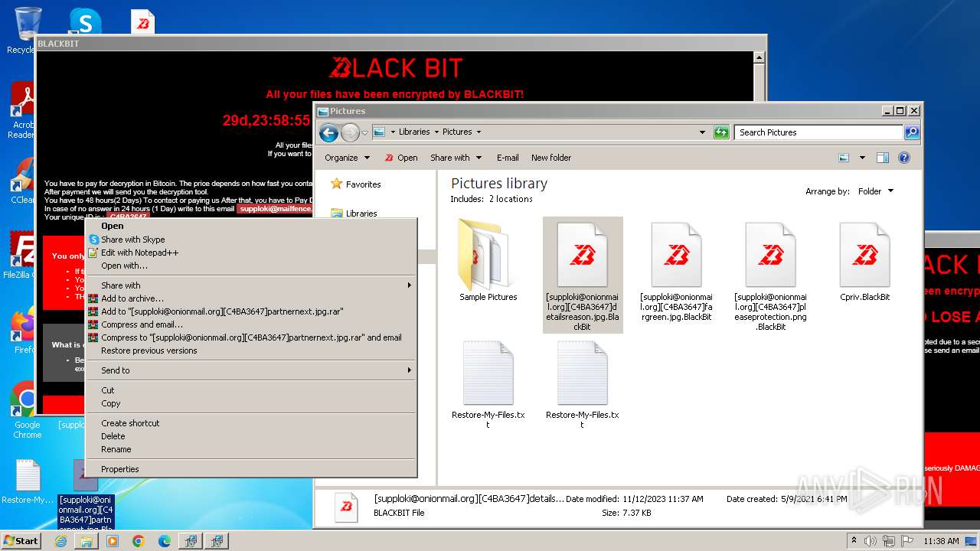Click Libraries in the address breadcrumb

(x=414, y=132)
